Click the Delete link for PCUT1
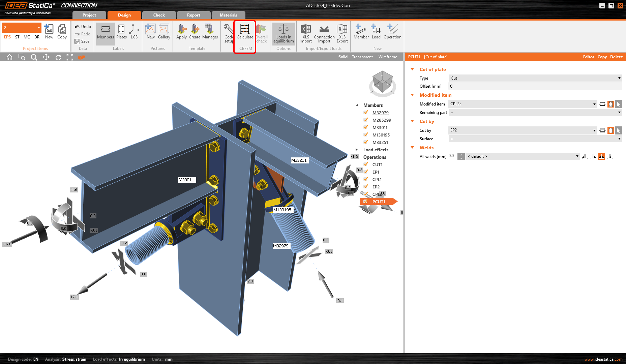The image size is (626, 364). (x=616, y=57)
